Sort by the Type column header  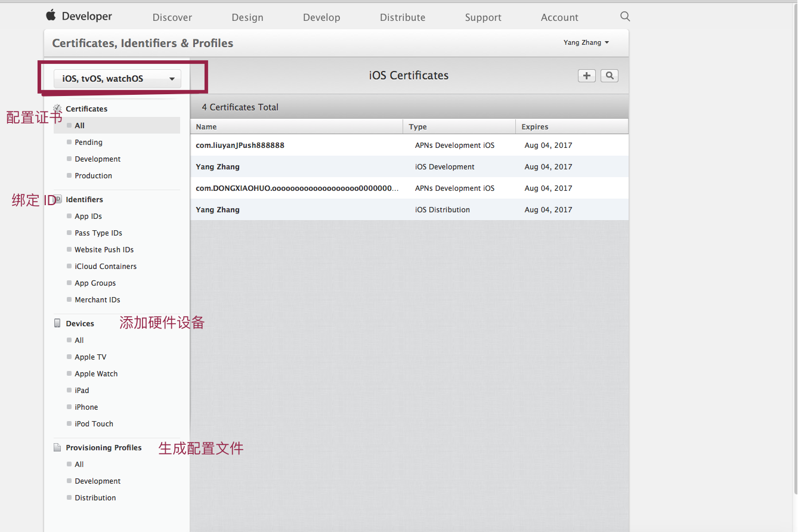pos(459,126)
